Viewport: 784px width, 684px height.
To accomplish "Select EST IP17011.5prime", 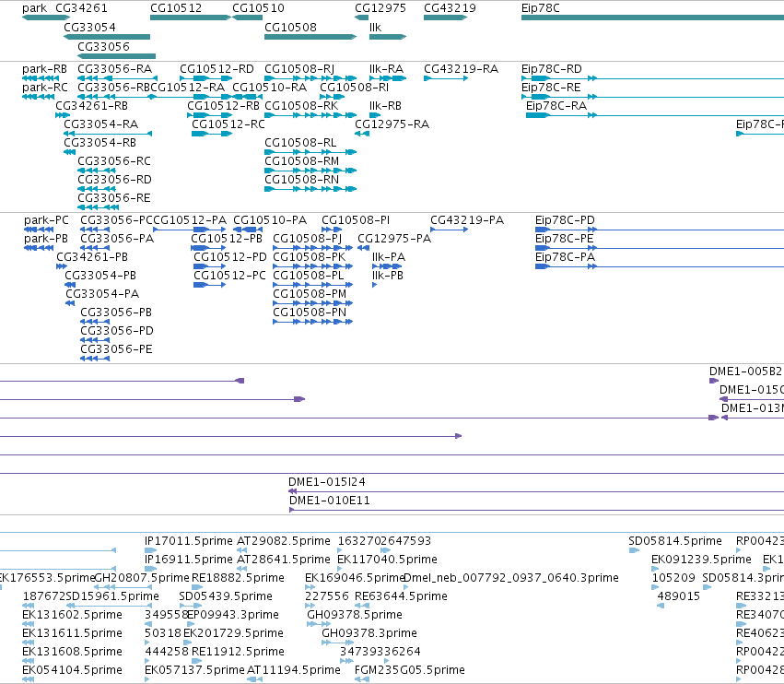I will tap(189, 541).
